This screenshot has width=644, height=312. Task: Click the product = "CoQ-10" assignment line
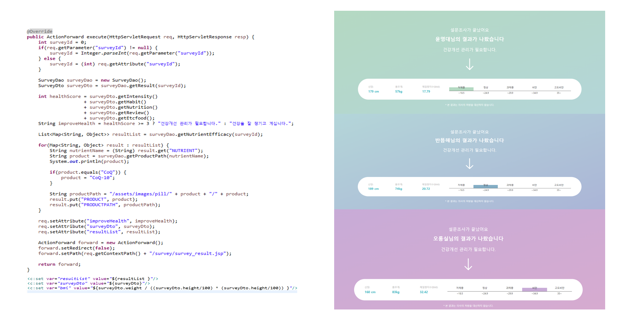tap(88, 178)
